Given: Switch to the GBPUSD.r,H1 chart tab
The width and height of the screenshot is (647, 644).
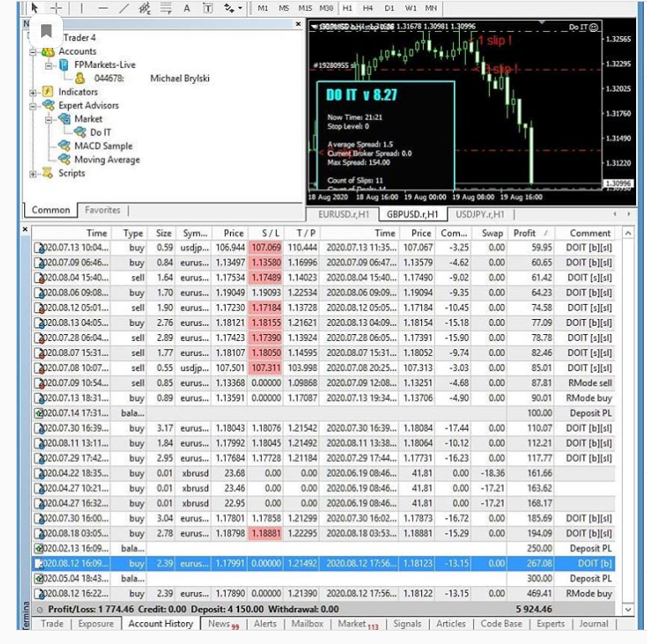Looking at the screenshot, I should pyautogui.click(x=412, y=214).
